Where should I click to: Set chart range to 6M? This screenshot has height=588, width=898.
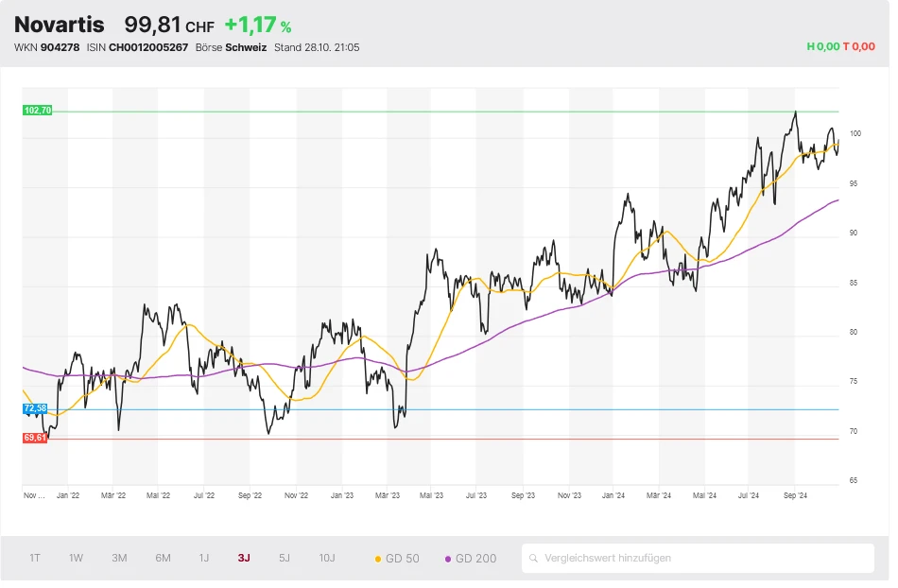tap(163, 558)
